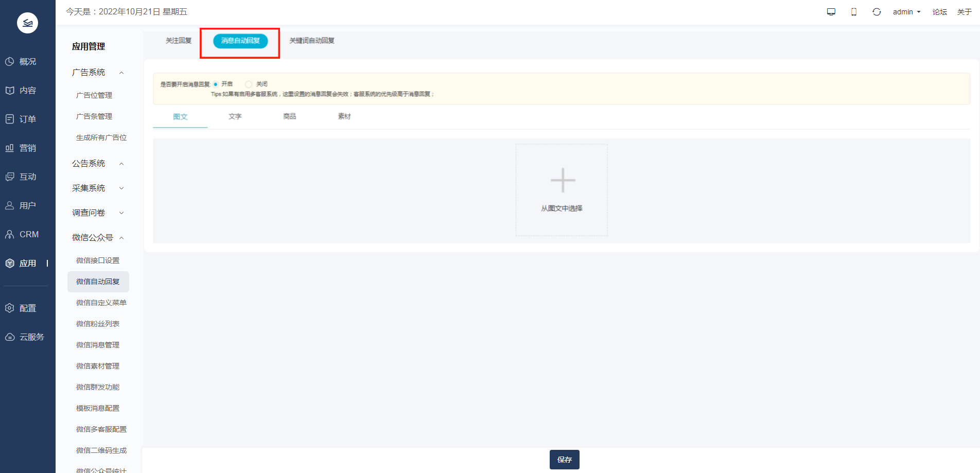Switch to 关键词自动回复 tab
This screenshot has width=980, height=473.
click(x=311, y=41)
